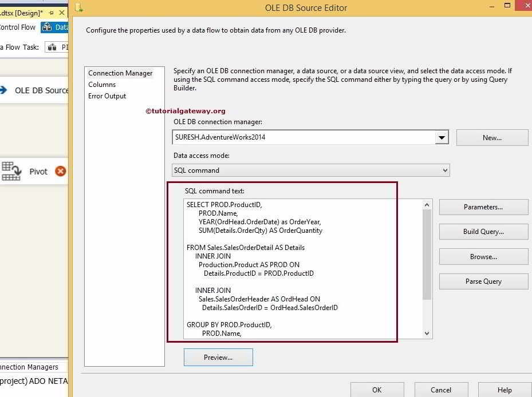
Task: Click the New connection button
Action: click(491, 137)
